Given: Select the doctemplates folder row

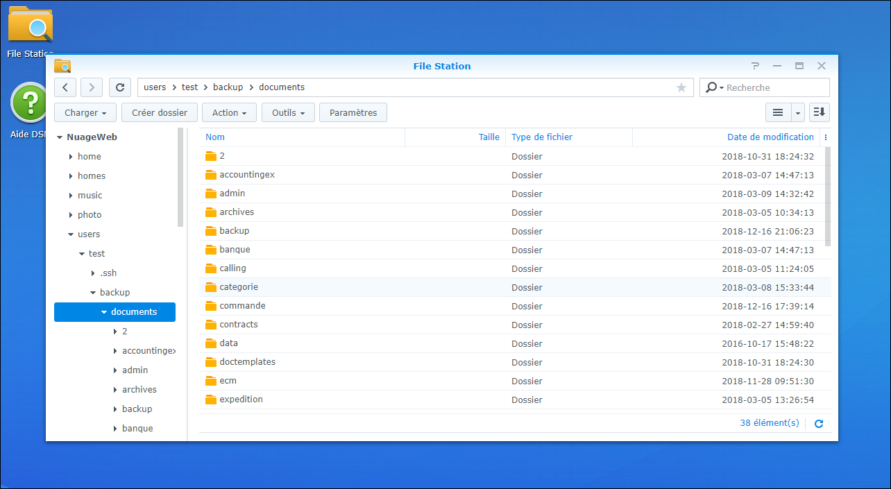Looking at the screenshot, I should click(515, 362).
